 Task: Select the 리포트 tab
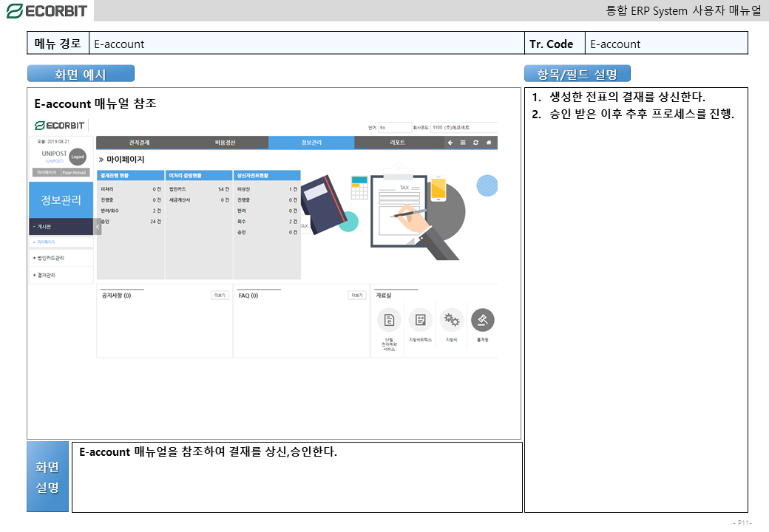(x=397, y=143)
